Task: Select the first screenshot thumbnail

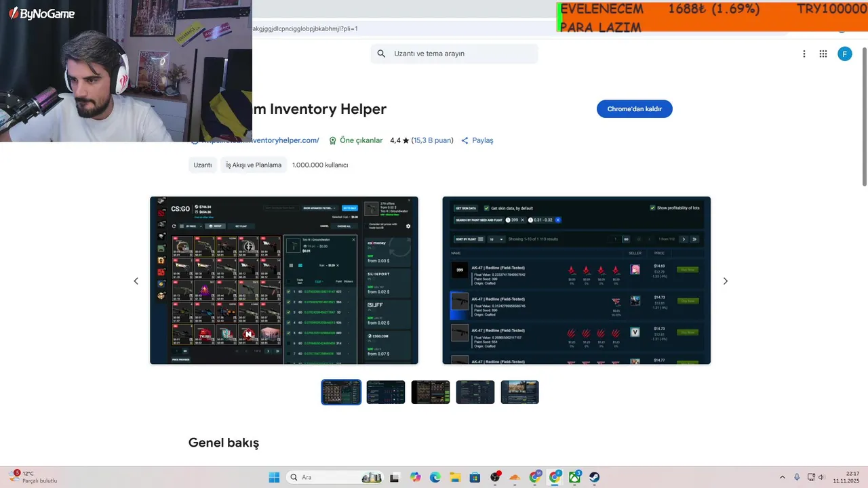Action: 341,392
